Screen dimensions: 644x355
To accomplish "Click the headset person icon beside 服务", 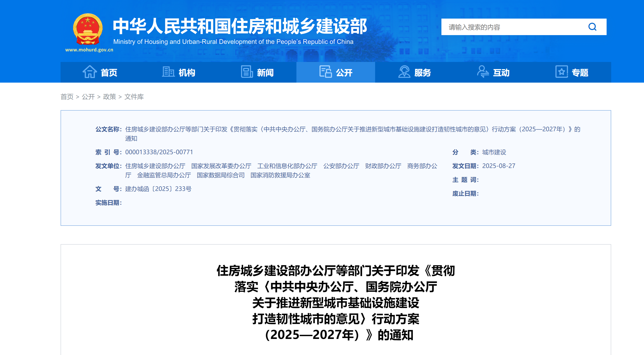I will click(x=404, y=72).
